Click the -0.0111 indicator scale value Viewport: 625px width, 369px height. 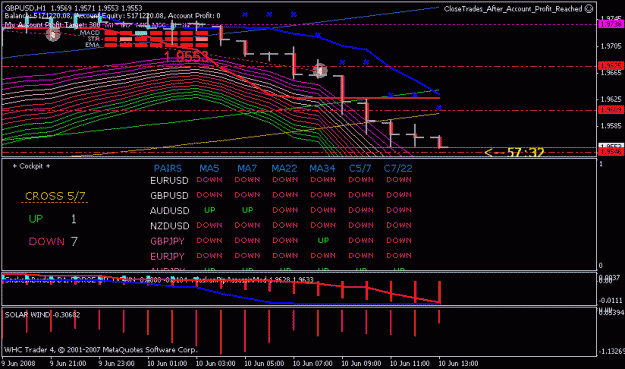click(611, 300)
